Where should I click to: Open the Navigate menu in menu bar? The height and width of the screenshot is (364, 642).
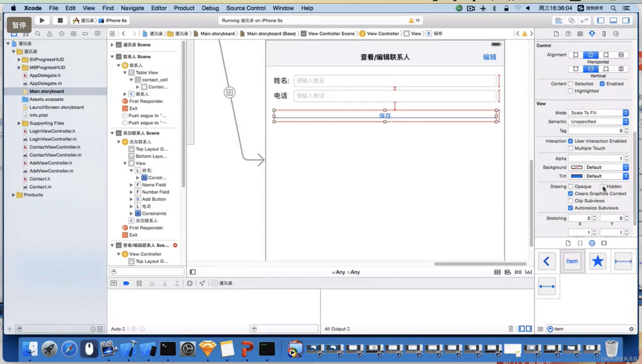[x=132, y=8]
